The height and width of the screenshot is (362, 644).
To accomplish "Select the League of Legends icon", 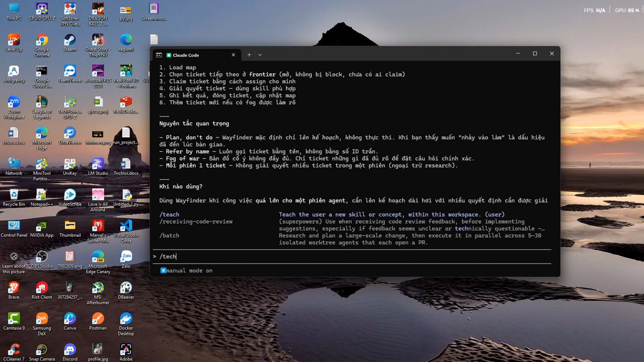I will 42,107.
